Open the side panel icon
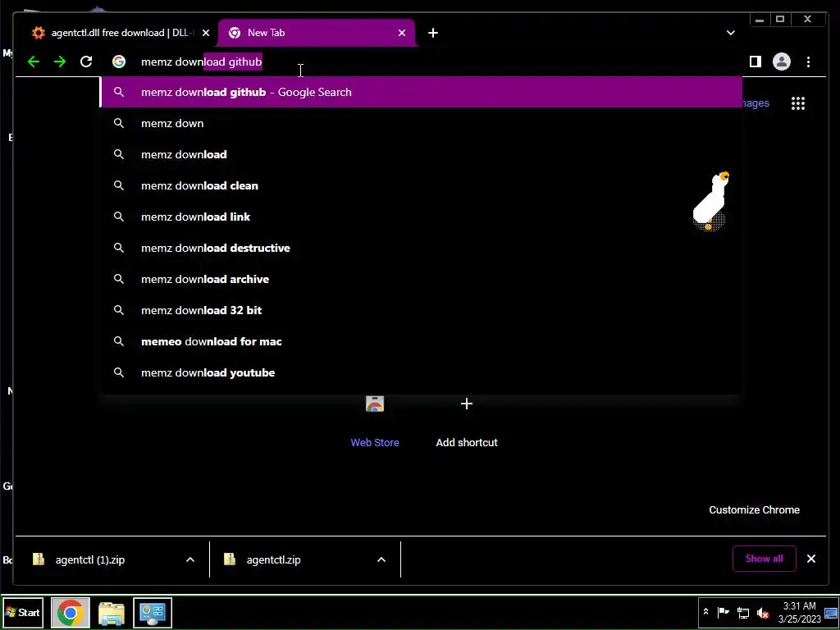840x630 pixels. point(756,62)
